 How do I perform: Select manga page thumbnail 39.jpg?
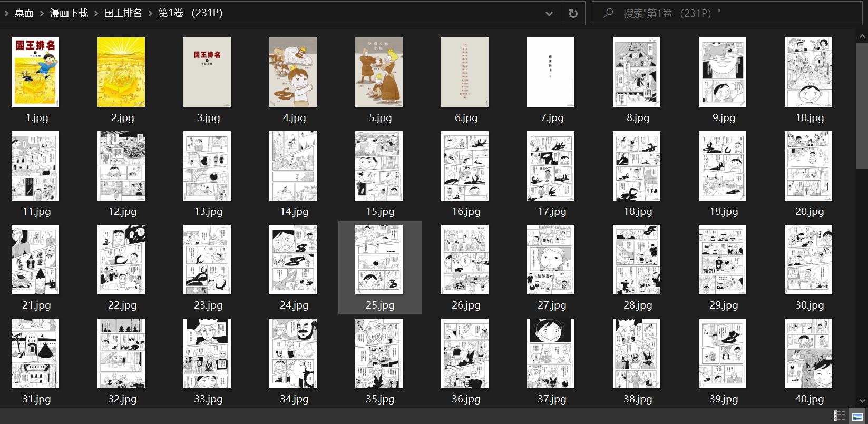pos(723,353)
